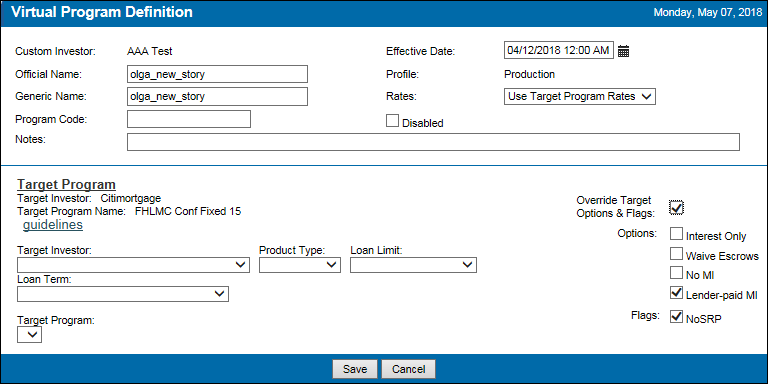Uncheck Override Target Options & Flags
Image resolution: width=768 pixels, height=384 pixels.
tap(676, 207)
